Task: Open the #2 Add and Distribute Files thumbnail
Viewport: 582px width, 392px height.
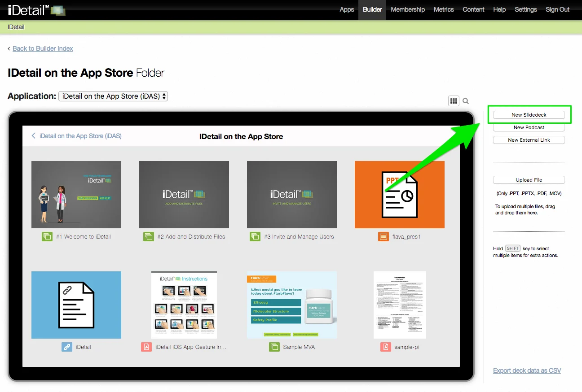Action: [184, 195]
